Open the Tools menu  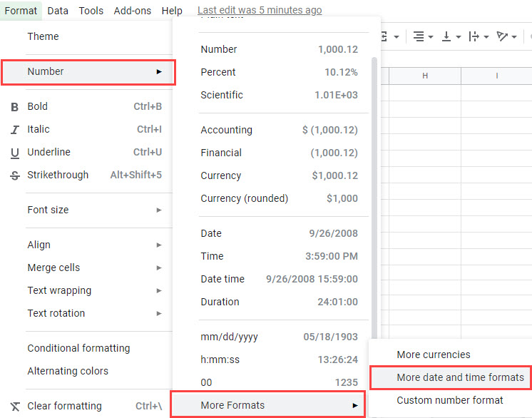coord(91,11)
